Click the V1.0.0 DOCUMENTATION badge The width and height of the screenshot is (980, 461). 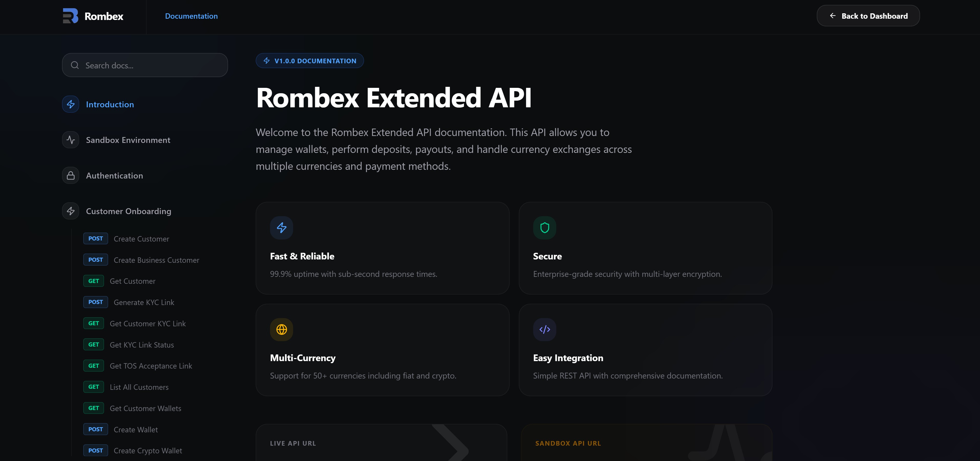coord(310,61)
